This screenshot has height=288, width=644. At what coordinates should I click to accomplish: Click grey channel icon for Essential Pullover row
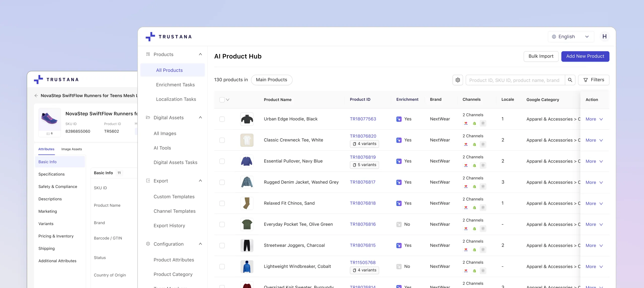483,165
